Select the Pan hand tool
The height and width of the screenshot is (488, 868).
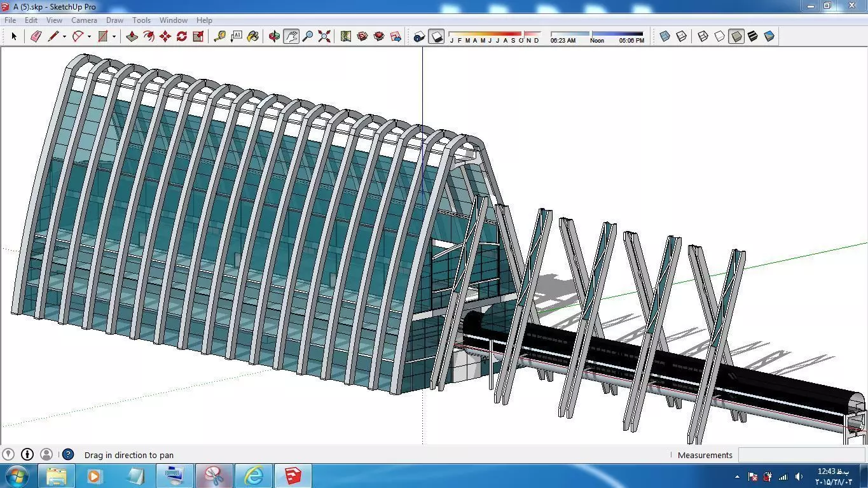[x=291, y=36]
